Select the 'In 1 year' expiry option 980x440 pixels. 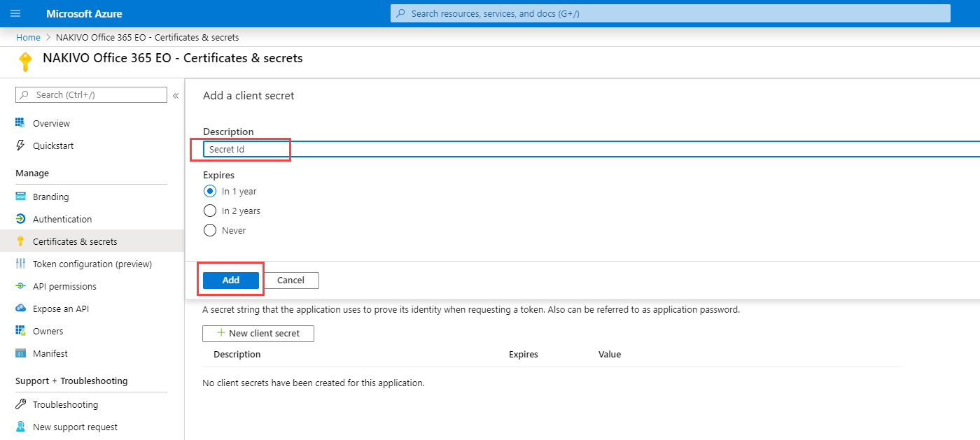(x=209, y=191)
